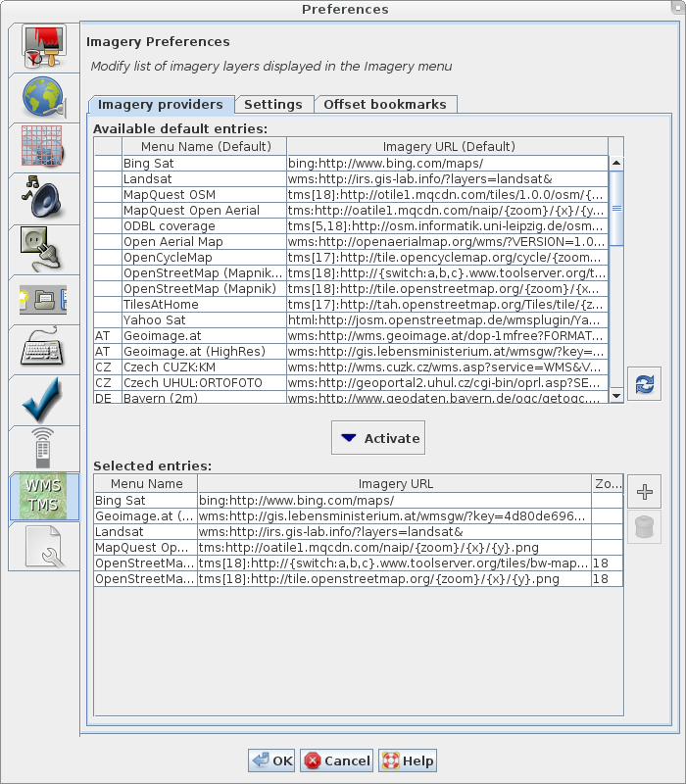Select OpenCycleMap row in default entries
Screen dimensions: 686x784
click(203, 257)
